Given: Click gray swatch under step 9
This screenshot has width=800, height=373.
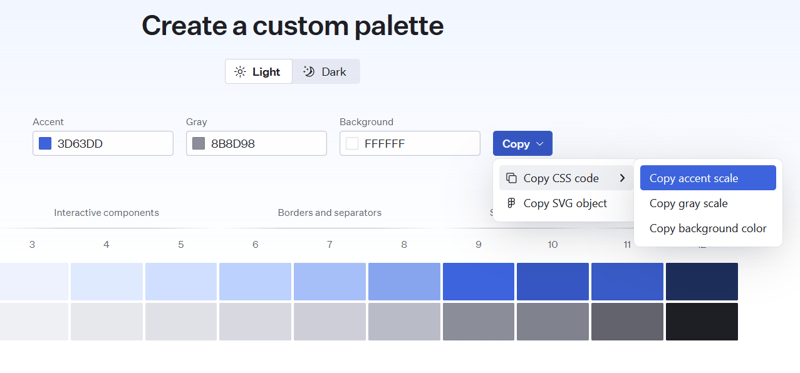Looking at the screenshot, I should [x=479, y=321].
